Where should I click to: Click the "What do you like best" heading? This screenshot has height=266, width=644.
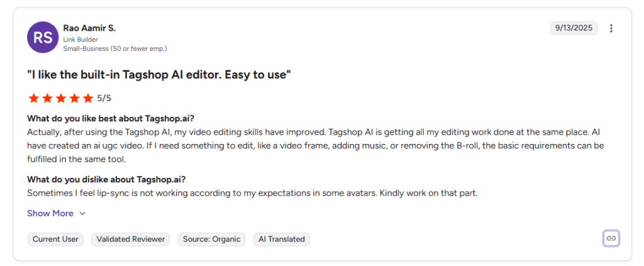click(111, 118)
